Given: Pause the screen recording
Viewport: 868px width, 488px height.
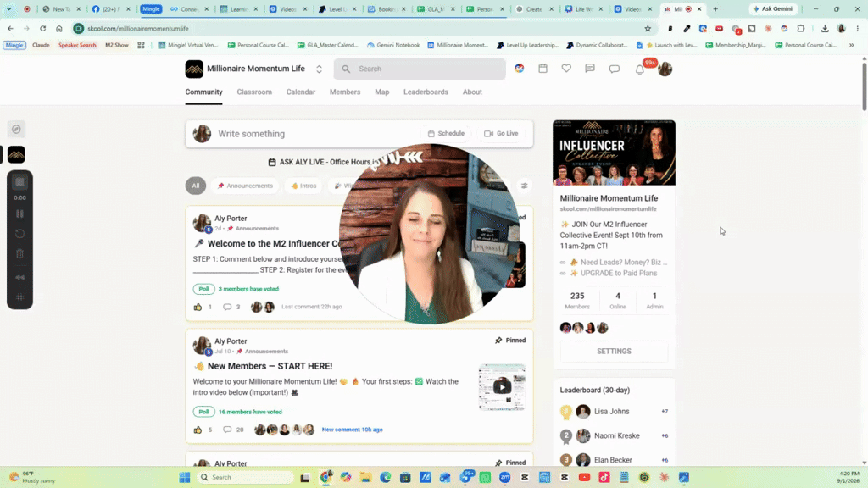Looking at the screenshot, I should pos(20,213).
